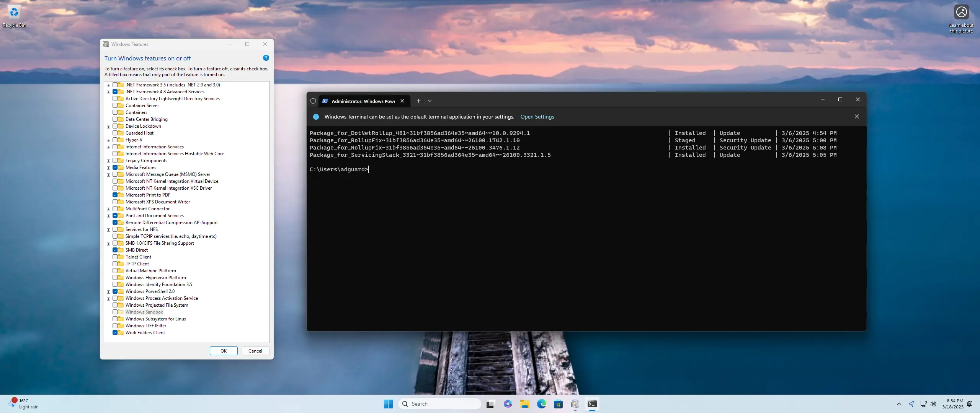Open File Explorer from the taskbar
Viewport: 980px width, 413px height.
524,404
